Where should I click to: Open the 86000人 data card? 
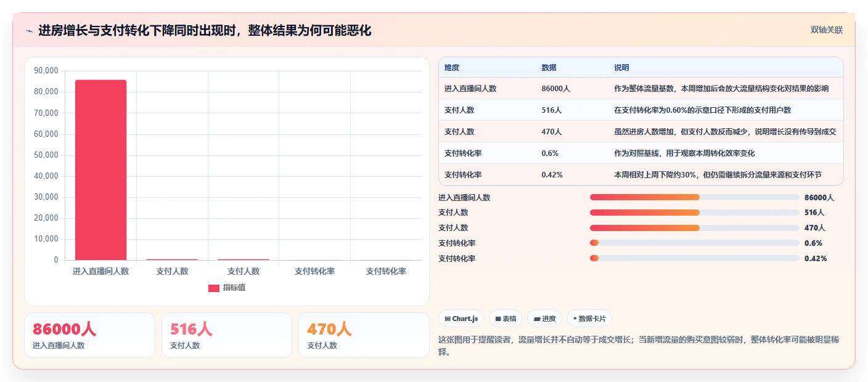[89, 335]
